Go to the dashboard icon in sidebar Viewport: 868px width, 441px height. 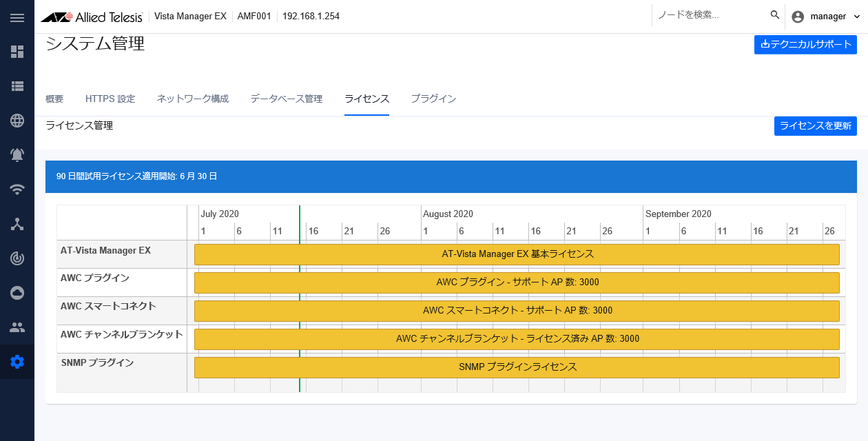(x=17, y=52)
